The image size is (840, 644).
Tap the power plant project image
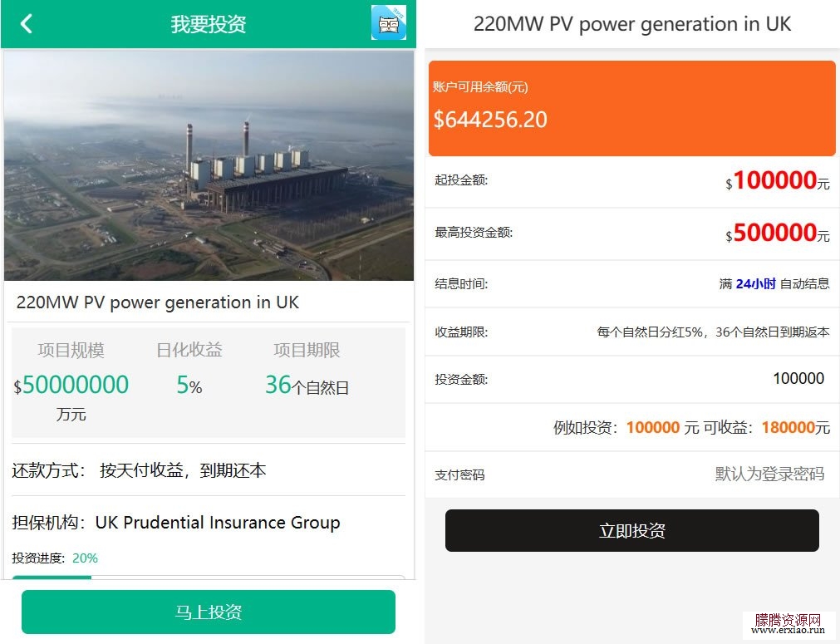209,165
